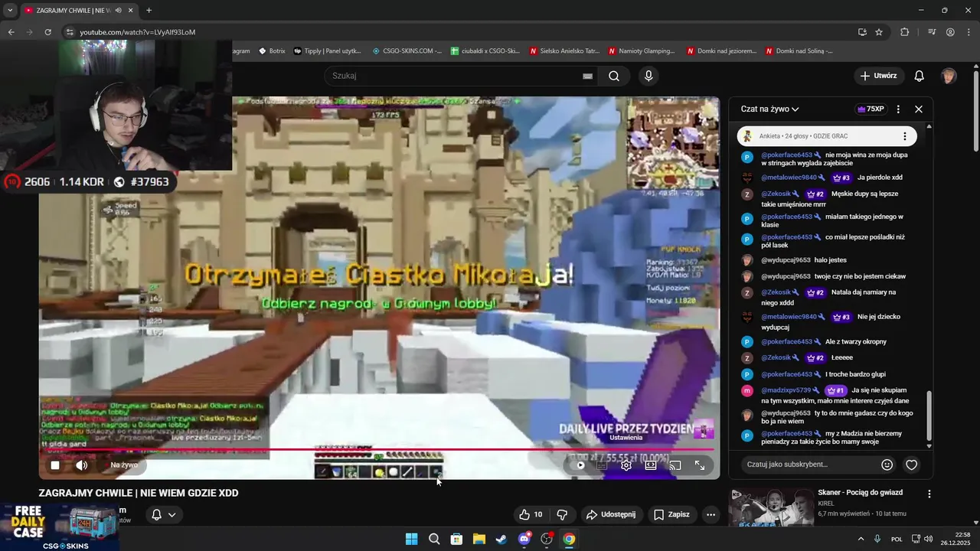Image resolution: width=980 pixels, height=551 pixels.
Task: Open a new Chrome tab
Action: tap(149, 11)
